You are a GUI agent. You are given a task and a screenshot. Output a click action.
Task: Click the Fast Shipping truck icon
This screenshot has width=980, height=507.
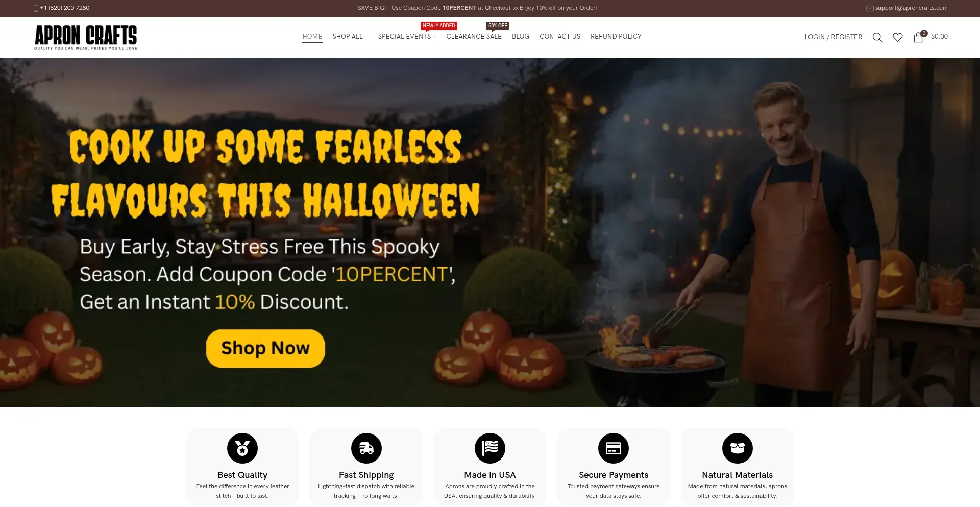[366, 448]
